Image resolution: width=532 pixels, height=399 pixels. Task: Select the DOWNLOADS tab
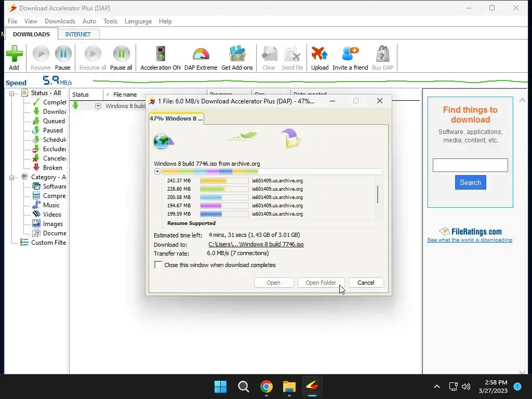click(x=31, y=34)
